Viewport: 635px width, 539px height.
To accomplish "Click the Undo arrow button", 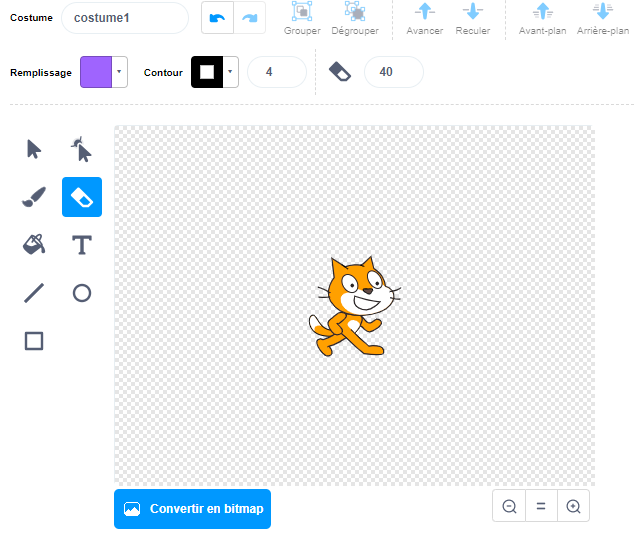I will (x=217, y=18).
